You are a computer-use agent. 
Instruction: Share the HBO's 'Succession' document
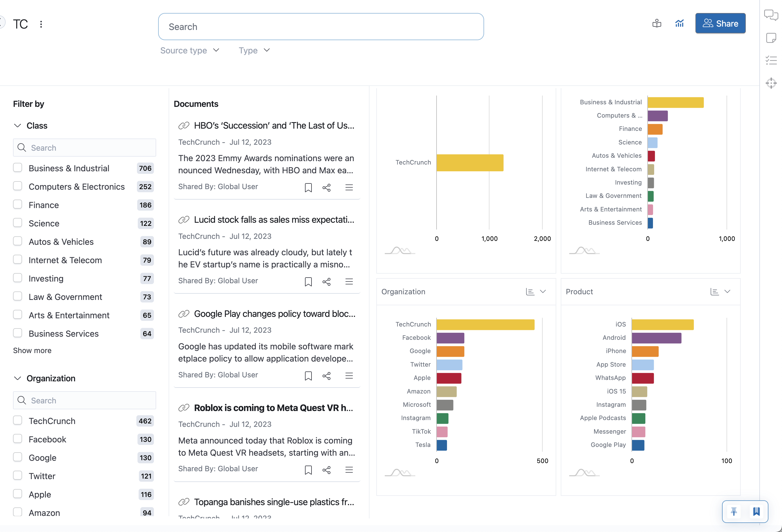pos(326,188)
